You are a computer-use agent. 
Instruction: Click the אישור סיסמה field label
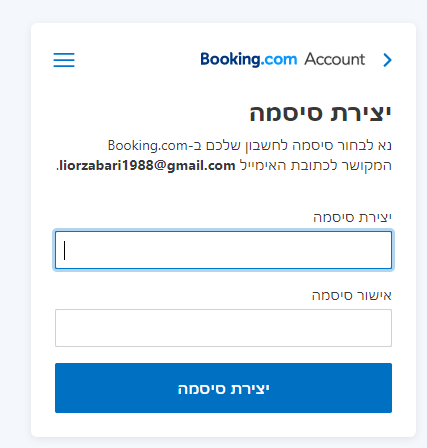352,295
